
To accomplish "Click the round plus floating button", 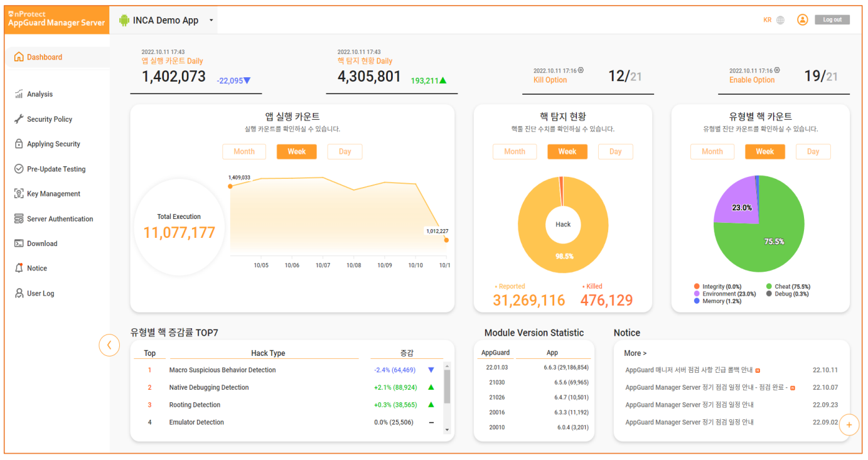I will coord(849,425).
